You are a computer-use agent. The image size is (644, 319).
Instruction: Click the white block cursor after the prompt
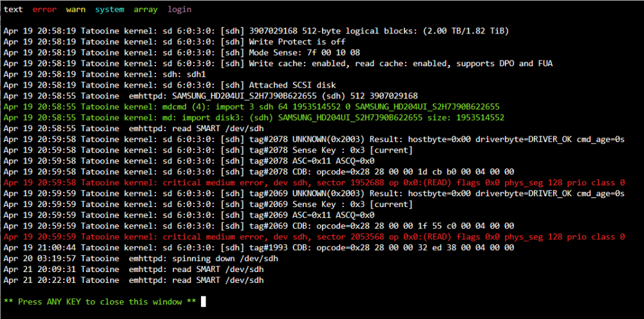(x=204, y=302)
